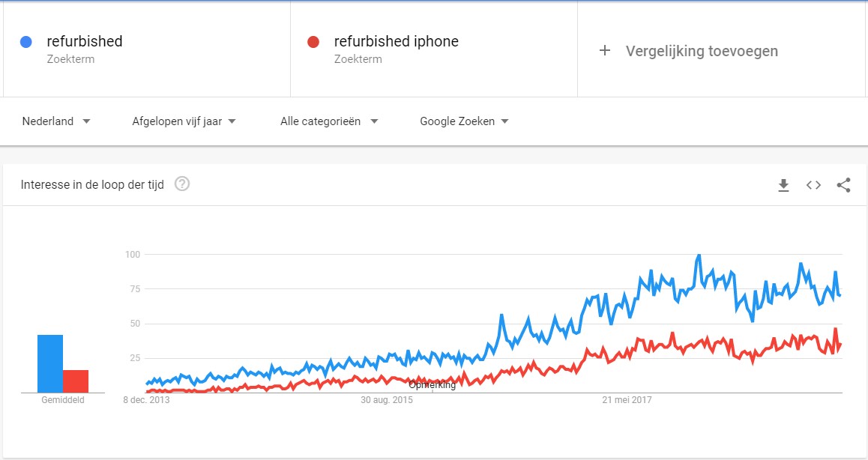Click the 30 aug. 2015 axis label
This screenshot has height=460, width=868.
click(387, 400)
